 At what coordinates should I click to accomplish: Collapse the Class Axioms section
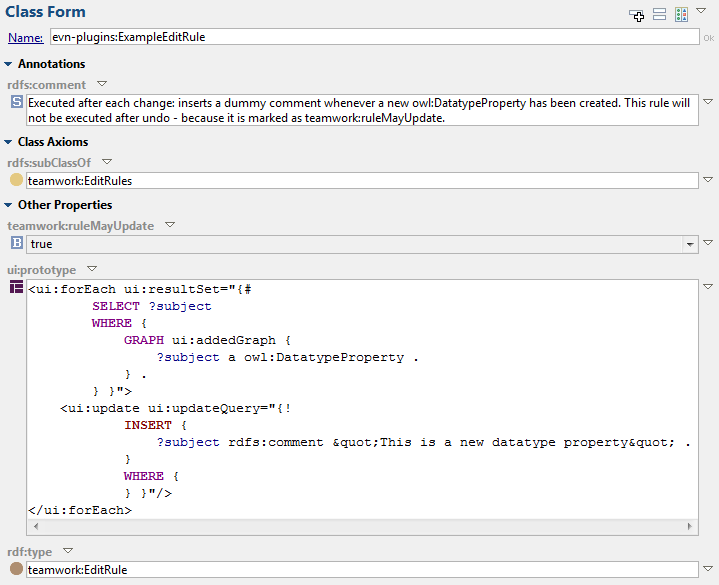coord(8,142)
